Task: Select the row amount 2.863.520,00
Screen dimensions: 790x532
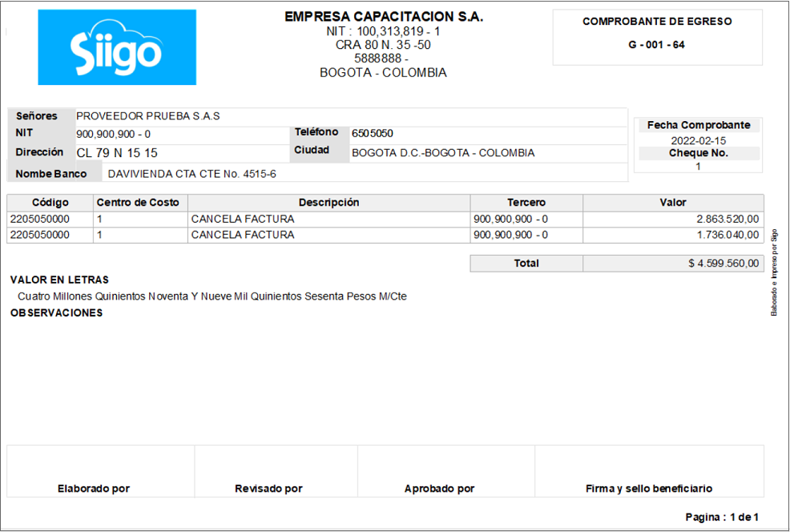Action: (x=728, y=220)
